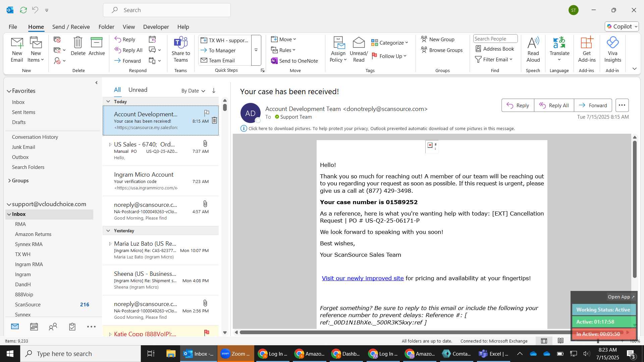Image resolution: width=644 pixels, height=362 pixels.
Task: Reverse sort order arrow
Action: (214, 90)
